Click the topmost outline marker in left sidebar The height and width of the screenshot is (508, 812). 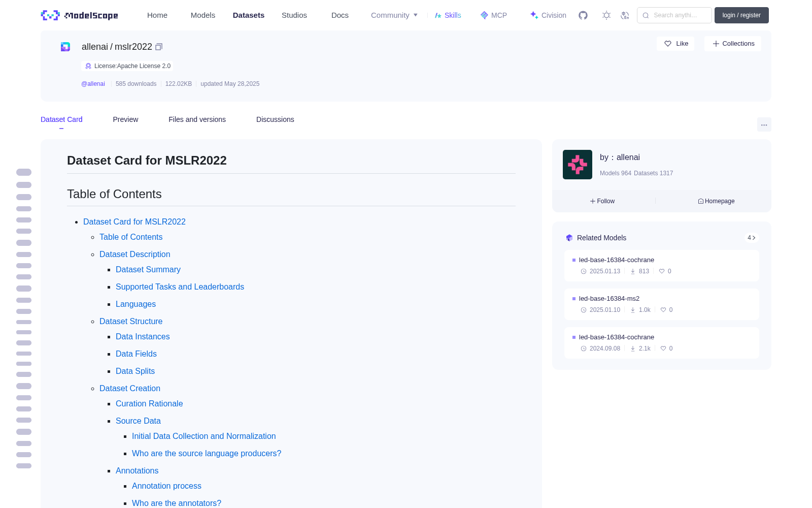(x=24, y=172)
